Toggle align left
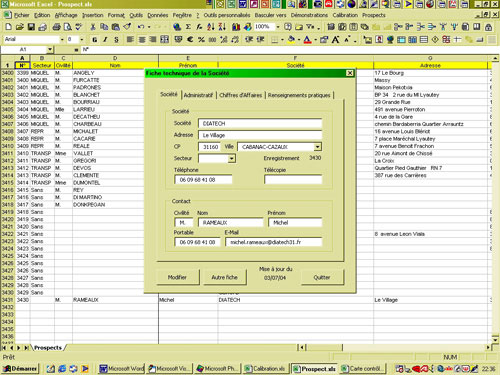Viewport: 500px width, 375px height. click(130, 40)
